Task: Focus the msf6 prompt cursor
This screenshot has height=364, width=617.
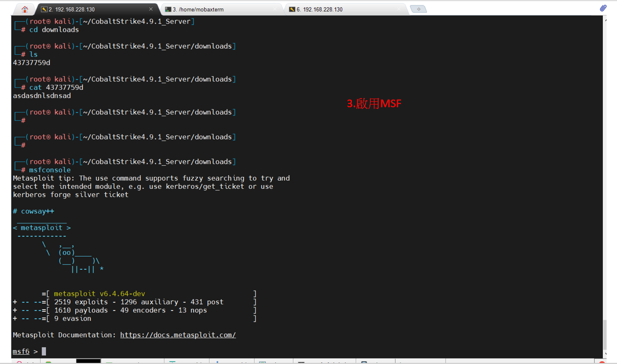Action: [44, 351]
